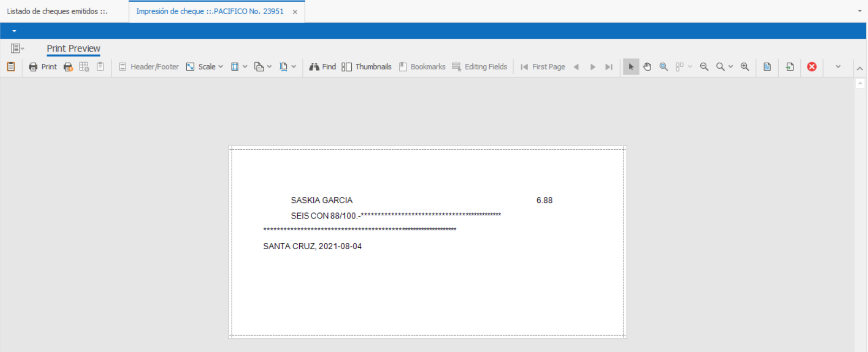Click the Zoom In magnifier icon
Image resolution: width=868 pixels, height=352 pixels.
point(745,67)
